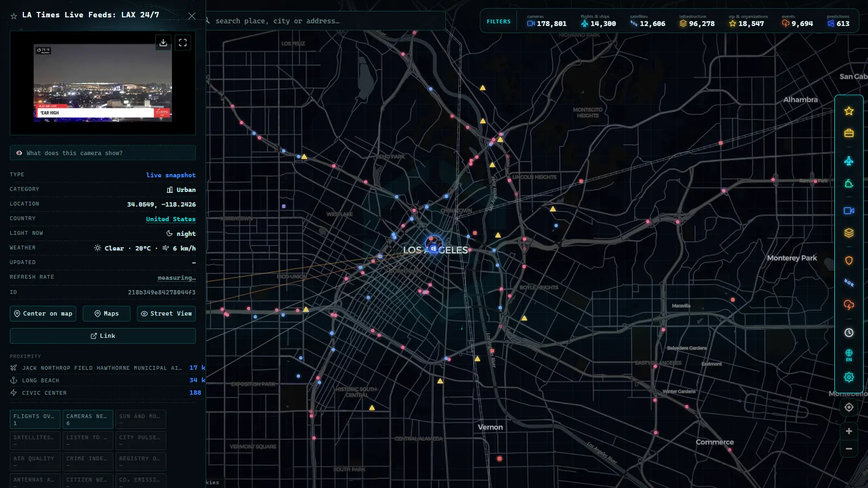Image resolution: width=868 pixels, height=488 pixels.
Task: Select the Long Beach proximity row
Action: (x=107, y=380)
